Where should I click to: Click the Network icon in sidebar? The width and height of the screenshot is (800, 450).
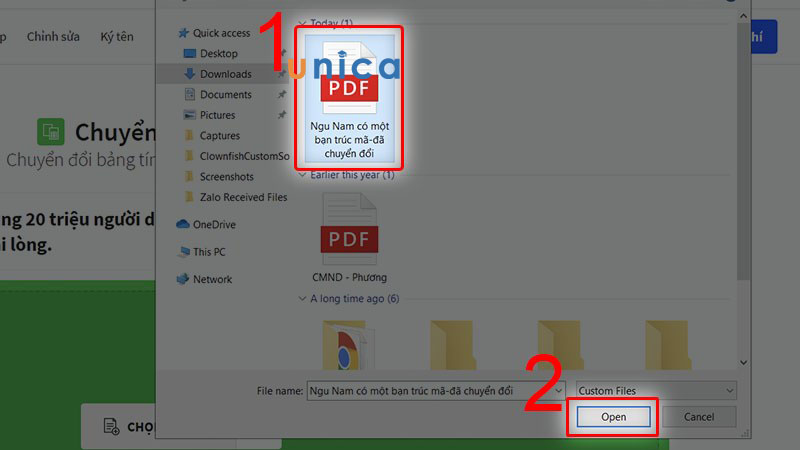coord(183,279)
